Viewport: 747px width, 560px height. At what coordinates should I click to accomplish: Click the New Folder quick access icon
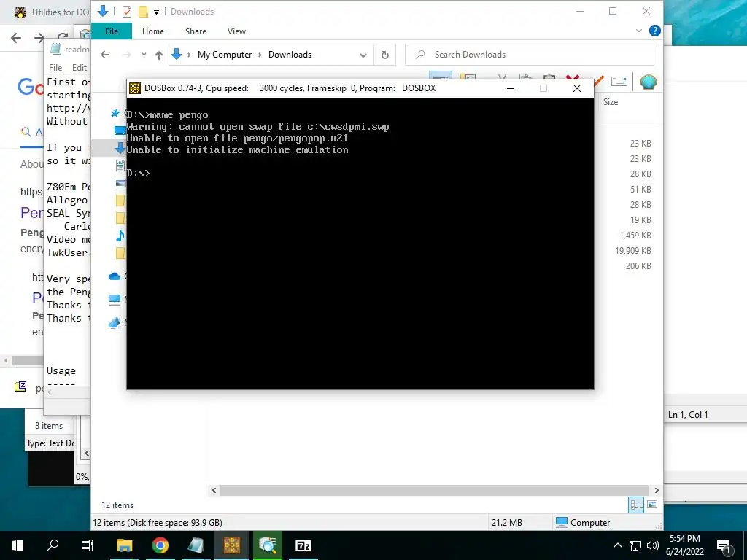click(143, 12)
